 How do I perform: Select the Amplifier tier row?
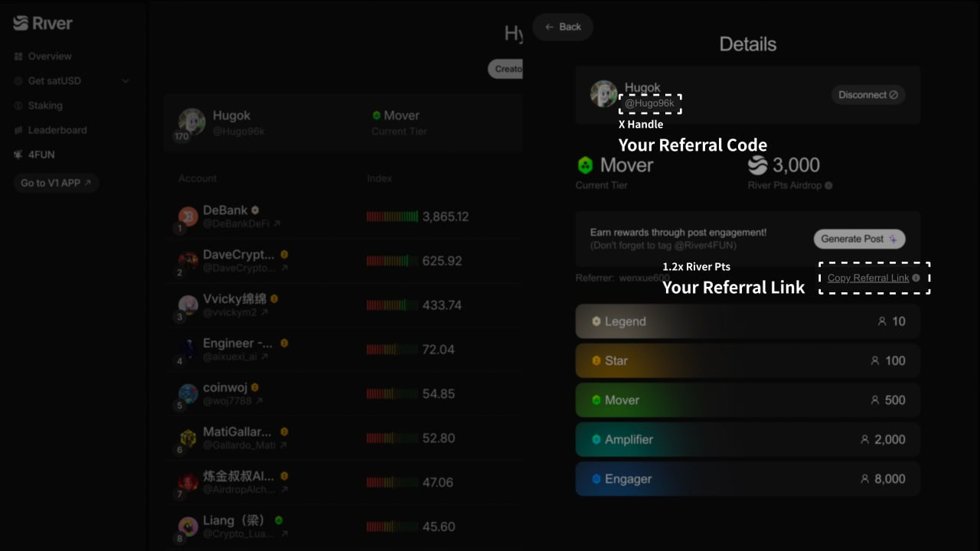(748, 439)
